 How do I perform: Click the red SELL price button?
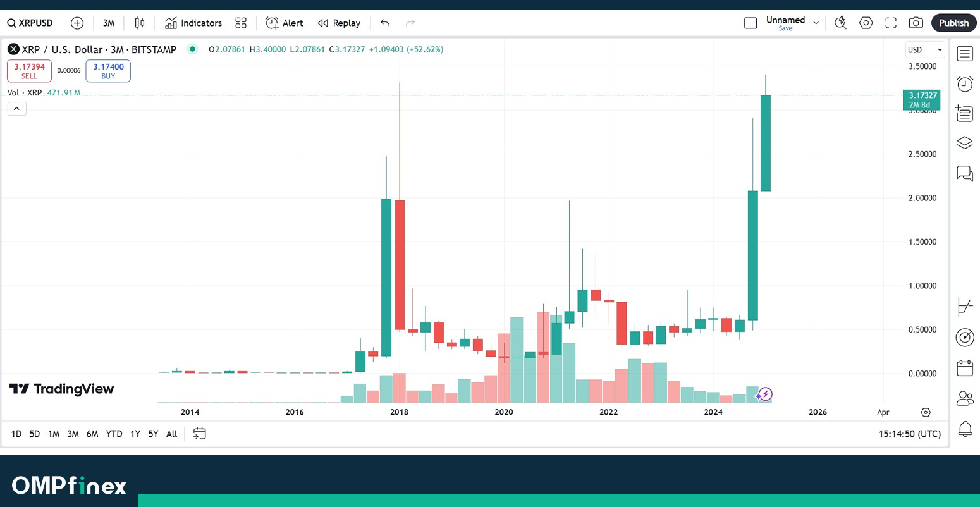click(x=29, y=71)
